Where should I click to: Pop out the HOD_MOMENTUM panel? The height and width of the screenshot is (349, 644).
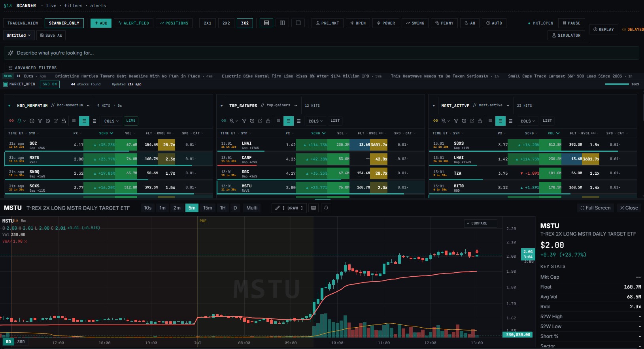56,121
